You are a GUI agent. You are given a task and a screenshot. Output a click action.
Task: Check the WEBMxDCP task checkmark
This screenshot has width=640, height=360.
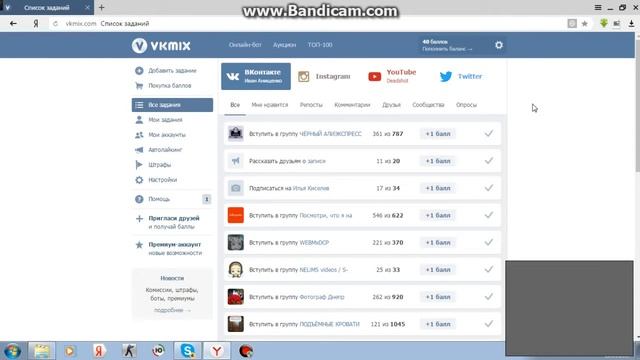[x=489, y=242]
